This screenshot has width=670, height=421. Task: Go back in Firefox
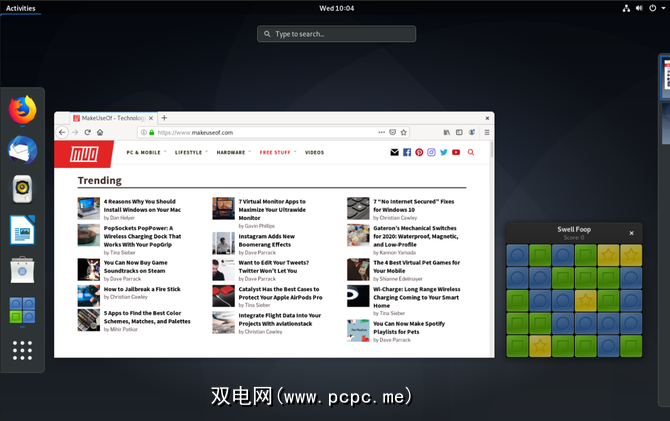point(62,132)
